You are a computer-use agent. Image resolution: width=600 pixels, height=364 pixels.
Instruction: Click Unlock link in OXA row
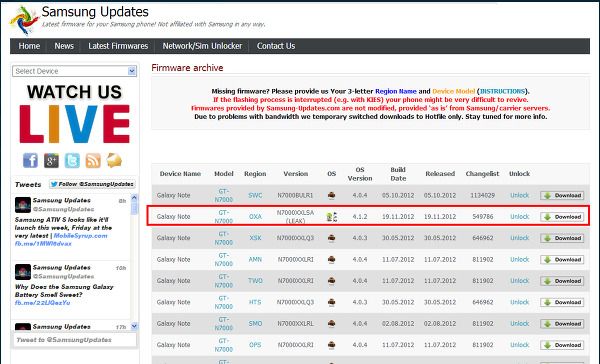click(x=519, y=217)
